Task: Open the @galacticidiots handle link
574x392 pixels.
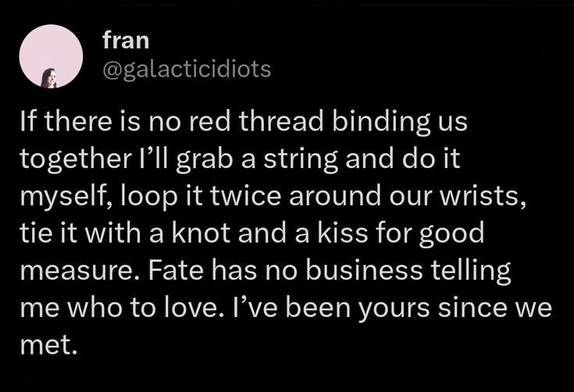Action: (187, 69)
